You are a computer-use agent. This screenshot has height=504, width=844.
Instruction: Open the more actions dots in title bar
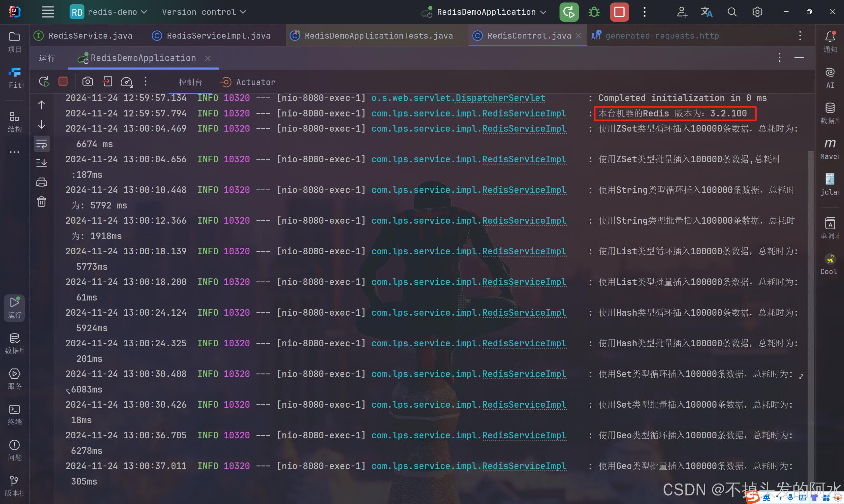(x=644, y=12)
